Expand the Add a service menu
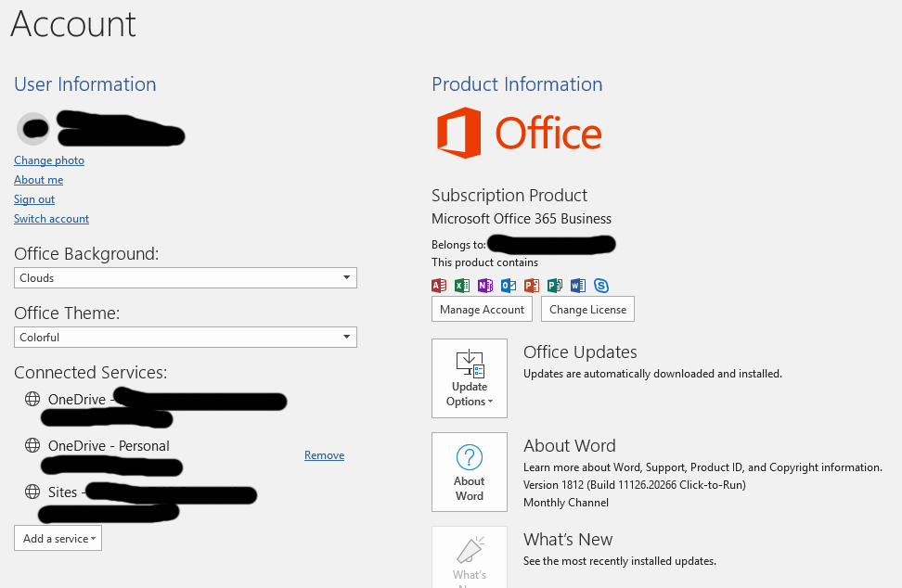The height and width of the screenshot is (588, 902). tap(58, 538)
